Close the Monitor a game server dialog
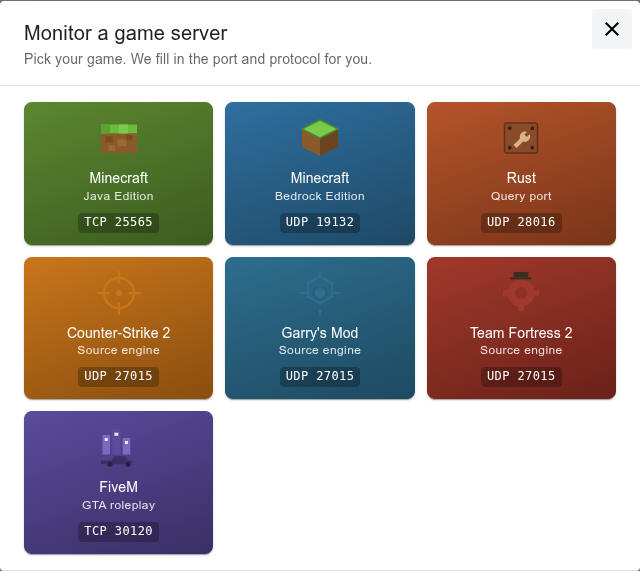The height and width of the screenshot is (571, 640). tap(611, 29)
